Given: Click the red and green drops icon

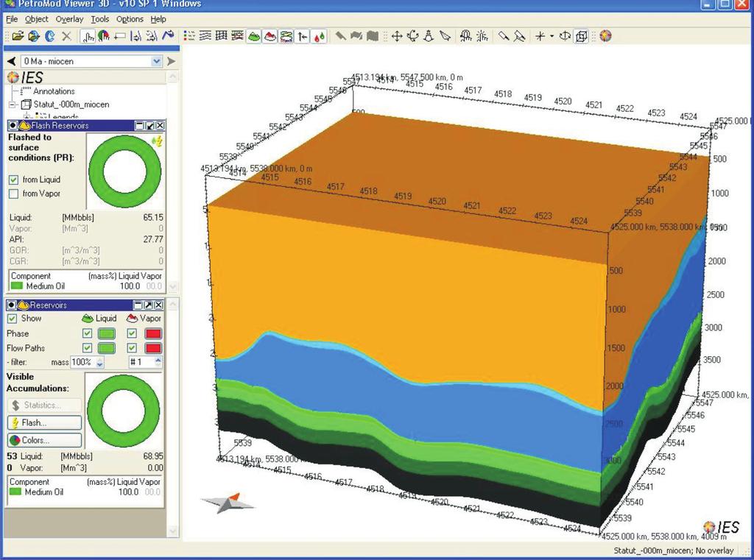Looking at the screenshot, I should (x=318, y=36).
